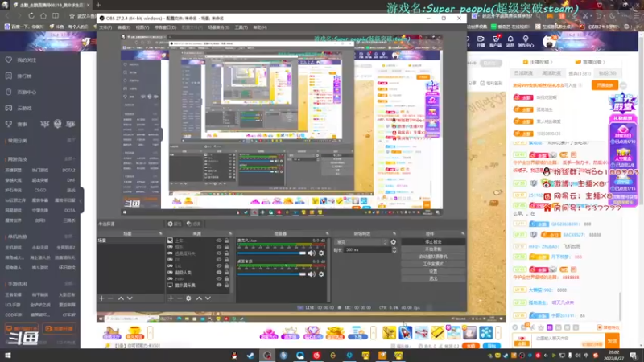
Task: Open transition properties gear beside 渐变 dropdown
Action: click(394, 242)
